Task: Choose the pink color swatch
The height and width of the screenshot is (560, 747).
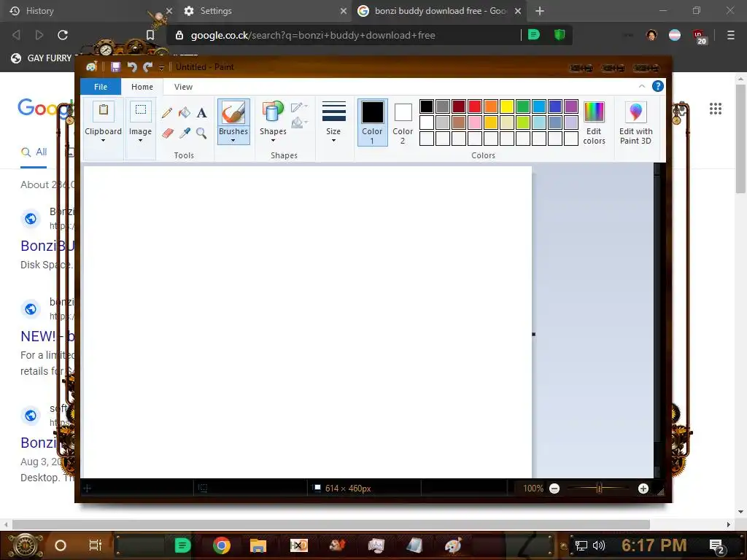Action: click(x=475, y=122)
